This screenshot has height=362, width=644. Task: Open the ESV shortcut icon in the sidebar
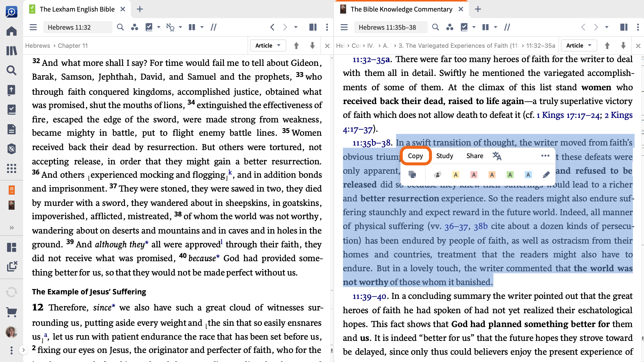pos(12,190)
